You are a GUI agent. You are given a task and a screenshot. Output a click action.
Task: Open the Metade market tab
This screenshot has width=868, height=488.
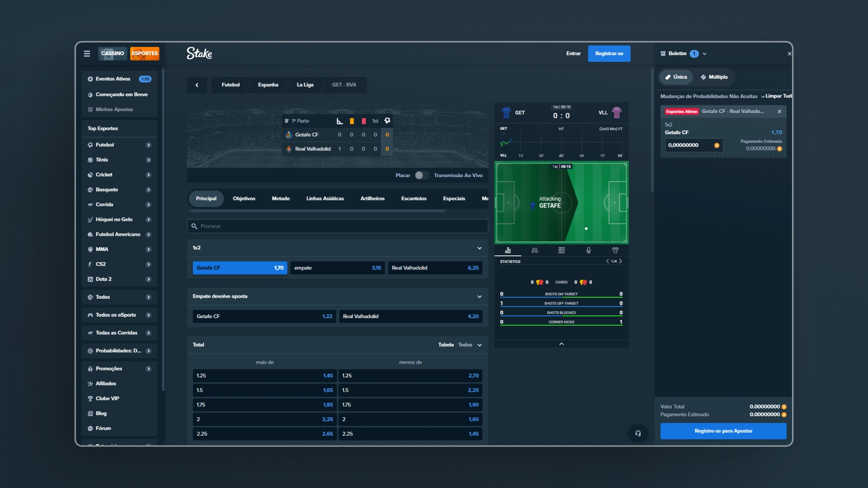281,199
